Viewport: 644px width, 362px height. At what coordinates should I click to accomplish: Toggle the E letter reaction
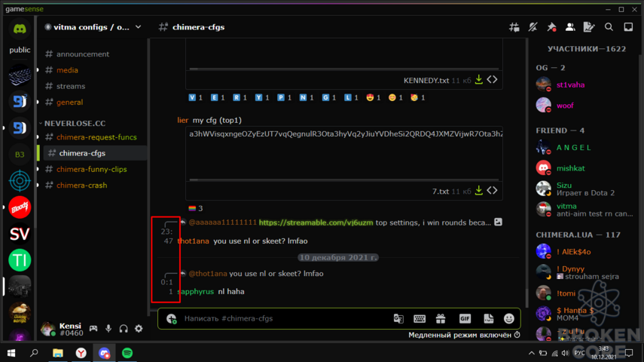(x=218, y=97)
